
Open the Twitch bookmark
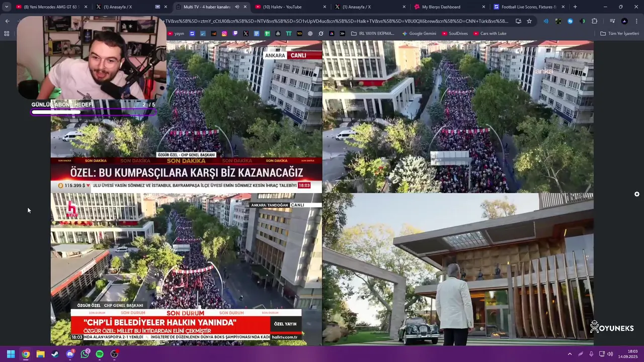235,34
